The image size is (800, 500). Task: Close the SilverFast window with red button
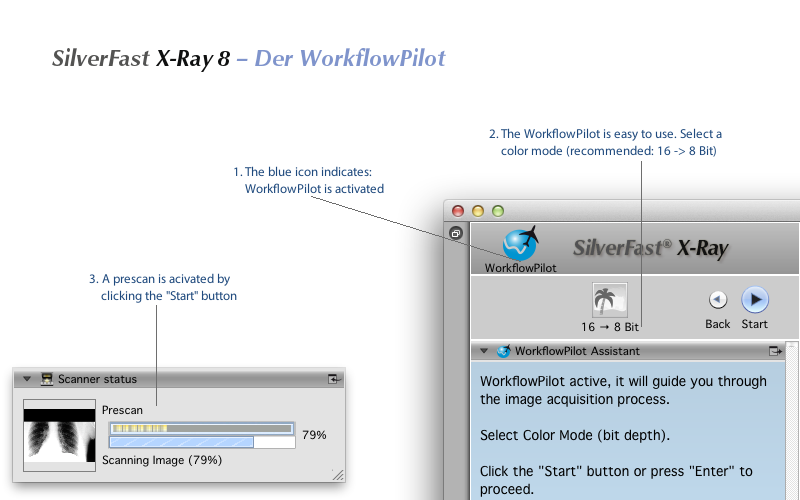point(458,211)
